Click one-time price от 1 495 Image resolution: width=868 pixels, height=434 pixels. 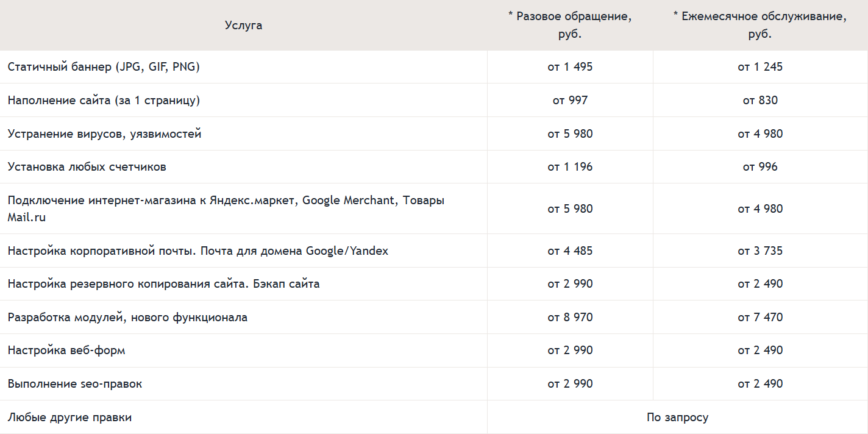click(570, 67)
